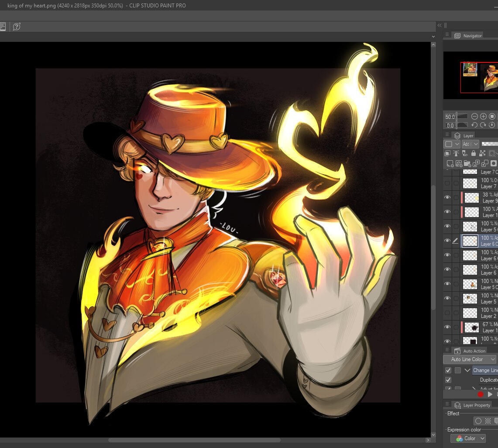Image resolution: width=498 pixels, height=448 pixels.
Task: Enable set as reference layer (lighthouse icon)
Action: (456, 153)
